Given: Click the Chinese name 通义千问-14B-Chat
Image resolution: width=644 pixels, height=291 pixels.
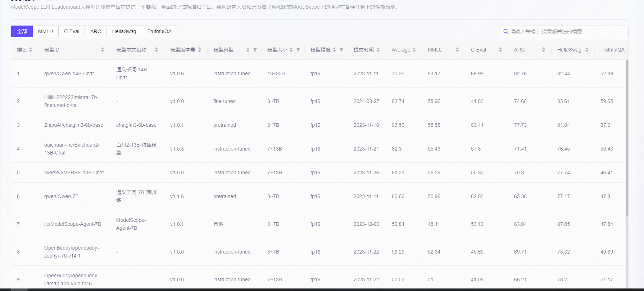Looking at the screenshot, I should tap(132, 73).
